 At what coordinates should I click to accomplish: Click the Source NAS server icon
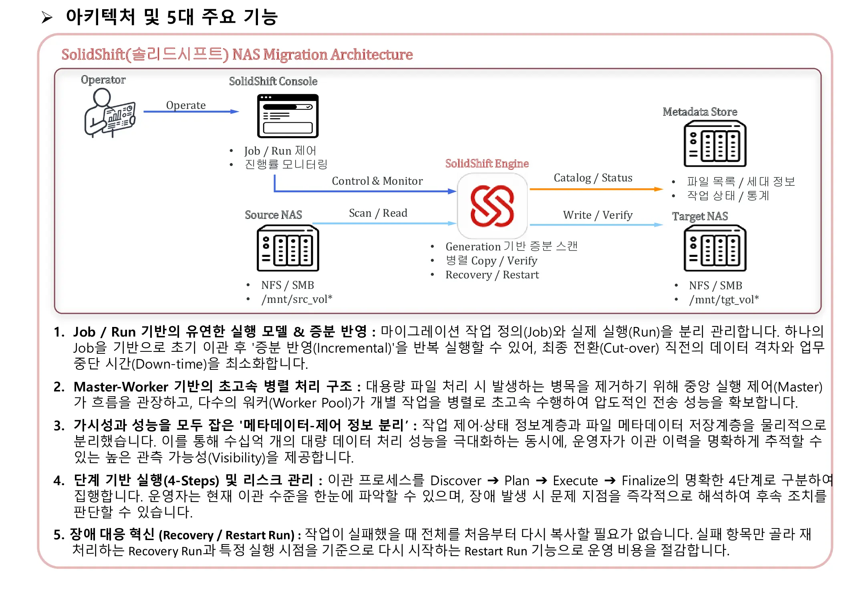click(x=288, y=248)
